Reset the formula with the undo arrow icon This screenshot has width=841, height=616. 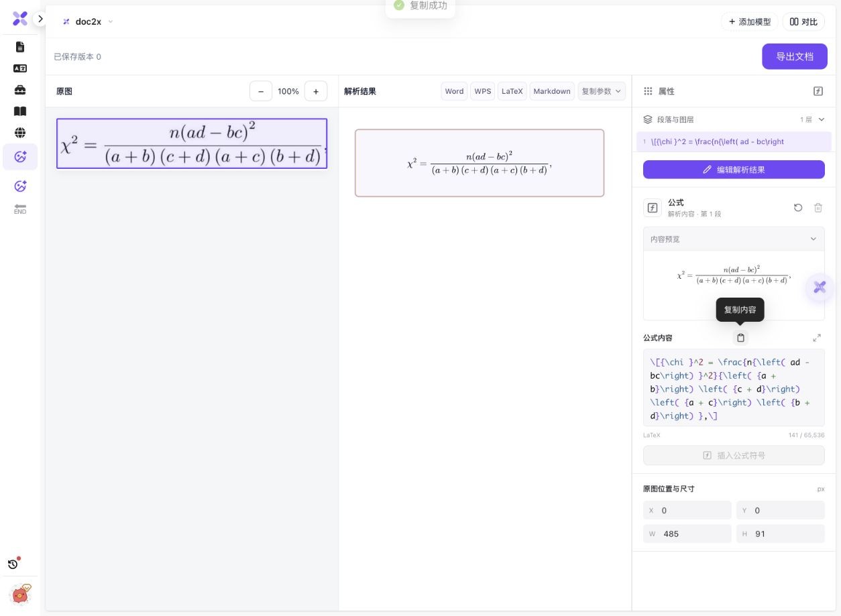click(x=798, y=208)
